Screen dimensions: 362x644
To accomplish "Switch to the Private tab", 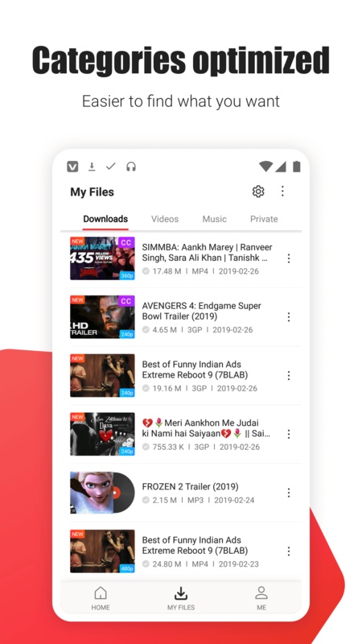I will pos(264,219).
